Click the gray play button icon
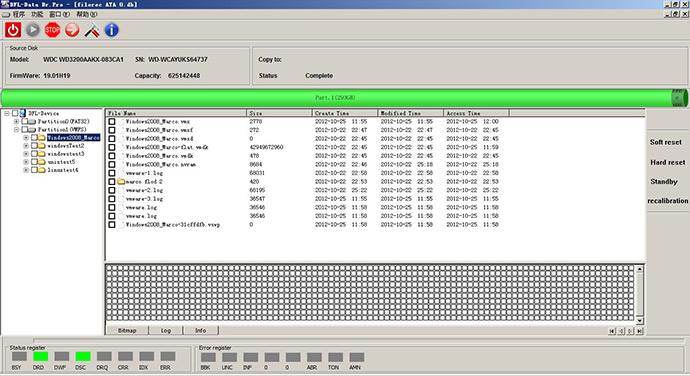Image resolution: width=690 pixels, height=376 pixels. click(x=33, y=30)
